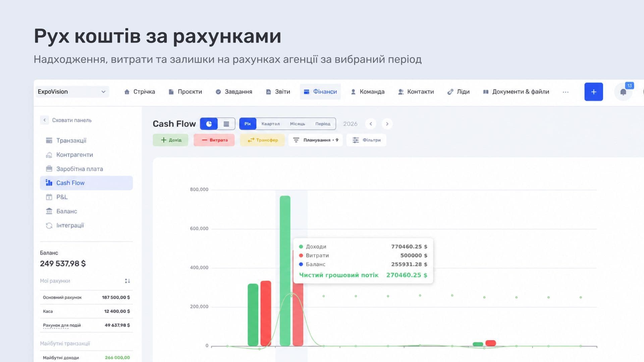Expand the more menu with three dots
The height and width of the screenshot is (362, 644).
click(x=566, y=92)
